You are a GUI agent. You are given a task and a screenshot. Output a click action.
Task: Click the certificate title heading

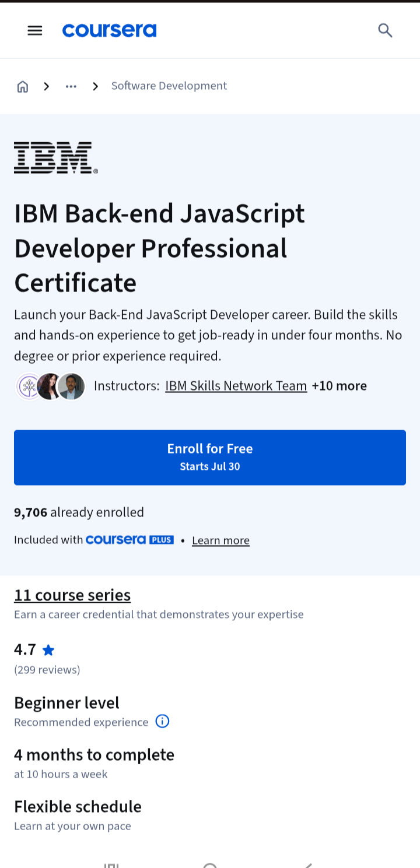[159, 248]
